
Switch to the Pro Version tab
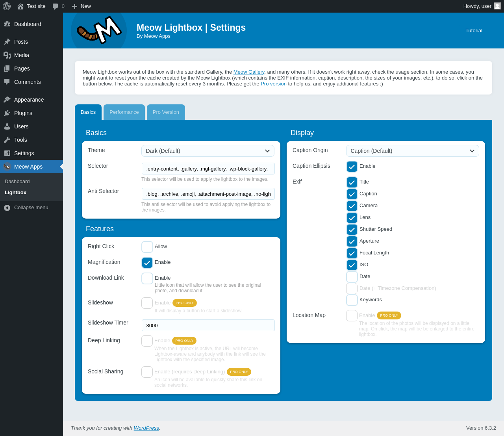point(166,112)
